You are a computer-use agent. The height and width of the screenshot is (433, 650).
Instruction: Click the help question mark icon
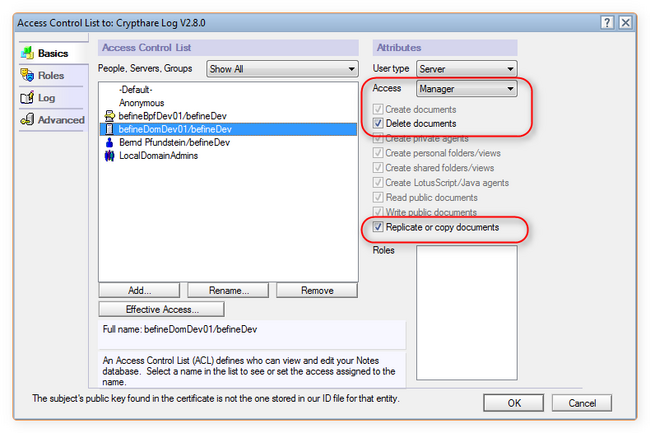tap(606, 22)
